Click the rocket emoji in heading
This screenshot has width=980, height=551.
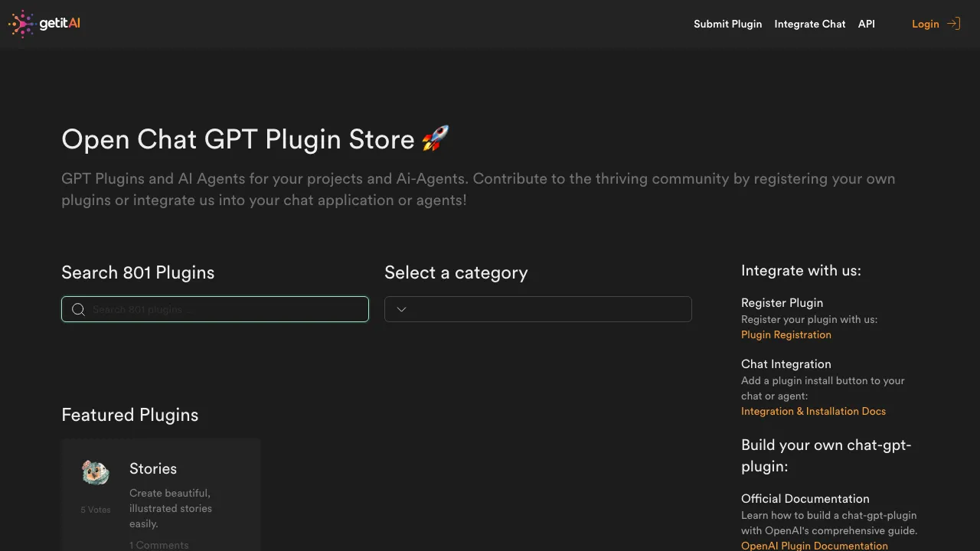[435, 139]
